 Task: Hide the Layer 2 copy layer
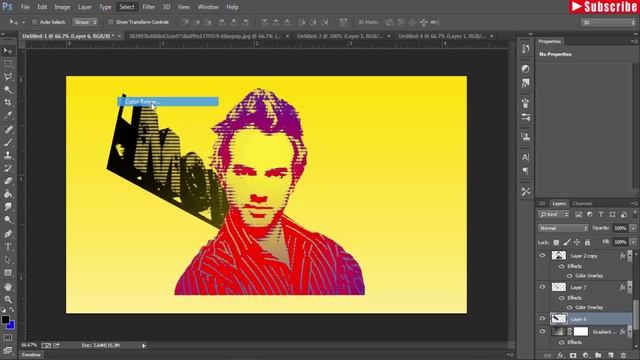[x=542, y=256]
